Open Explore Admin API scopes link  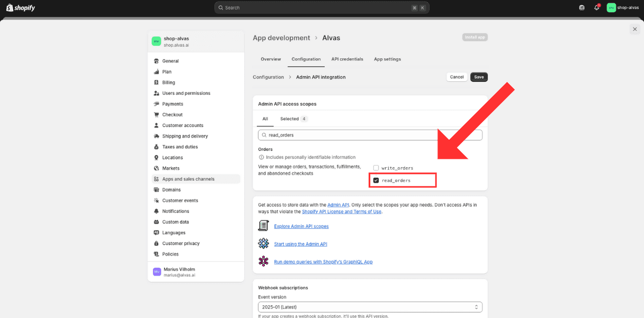tap(301, 226)
